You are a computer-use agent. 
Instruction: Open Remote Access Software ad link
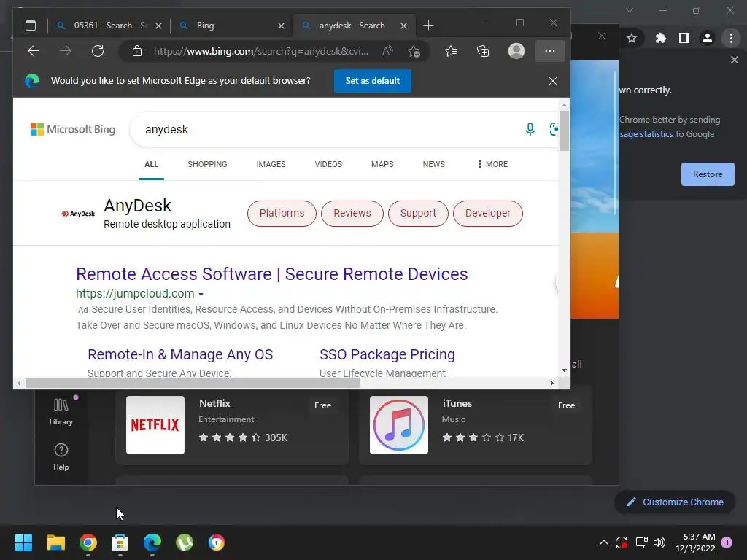click(x=271, y=274)
